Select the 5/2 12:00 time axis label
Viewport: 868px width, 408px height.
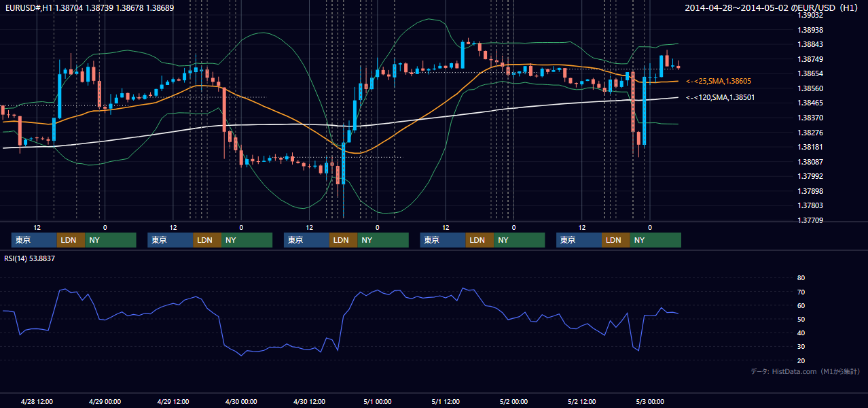pyautogui.click(x=581, y=401)
